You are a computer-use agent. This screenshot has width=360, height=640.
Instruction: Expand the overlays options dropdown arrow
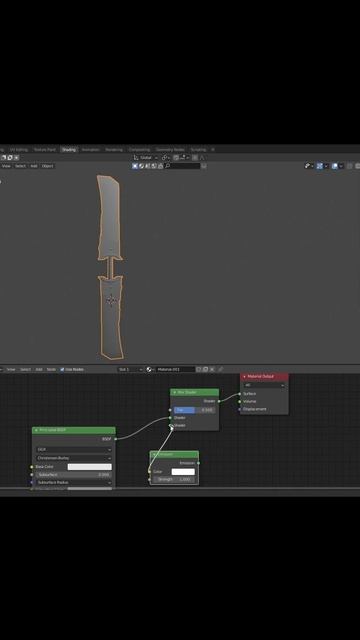tap(341, 166)
